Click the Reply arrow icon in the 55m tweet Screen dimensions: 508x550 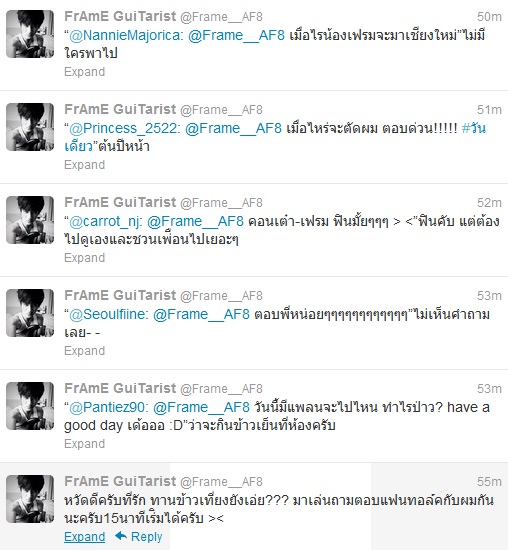[121, 536]
